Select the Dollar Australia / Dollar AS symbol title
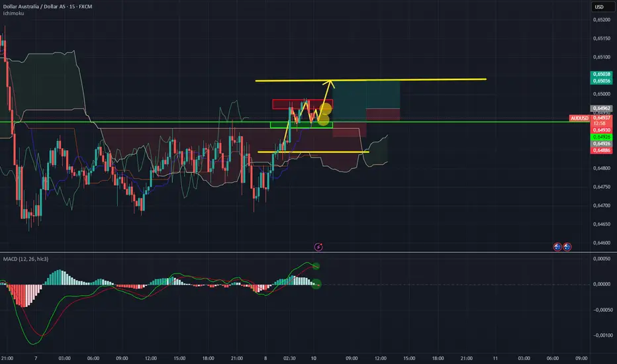 48,7
